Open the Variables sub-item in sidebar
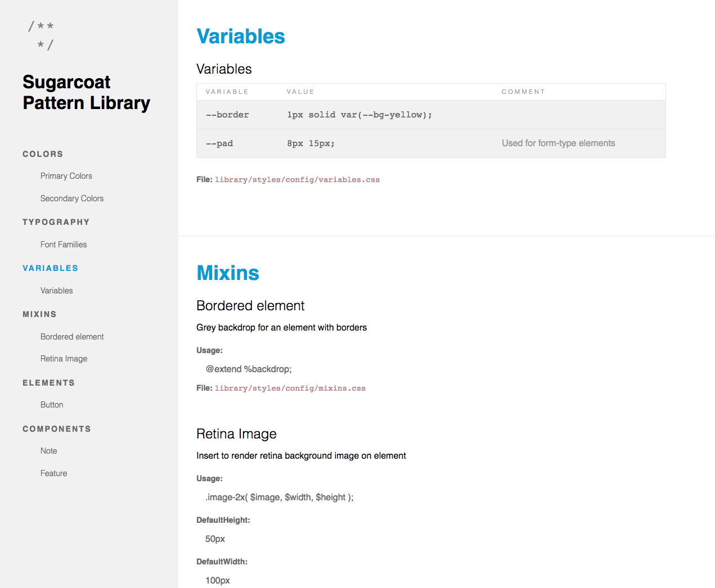Screen dimensions: 715x588 point(57,291)
